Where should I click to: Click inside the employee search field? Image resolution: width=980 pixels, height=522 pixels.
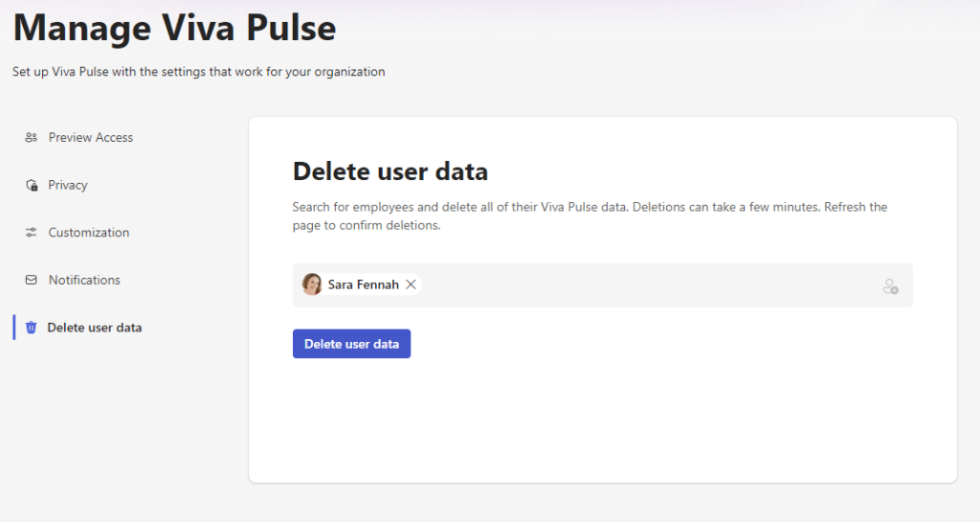(x=603, y=285)
